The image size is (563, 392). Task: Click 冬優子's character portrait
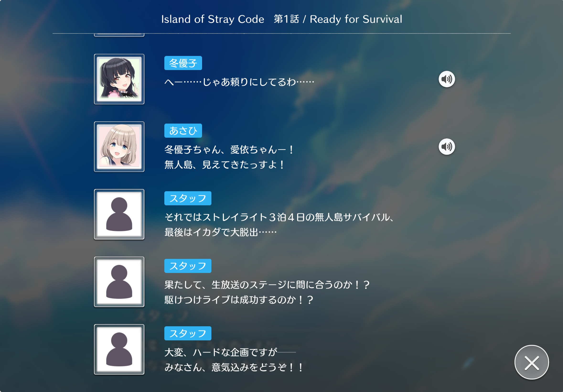pyautogui.click(x=119, y=79)
